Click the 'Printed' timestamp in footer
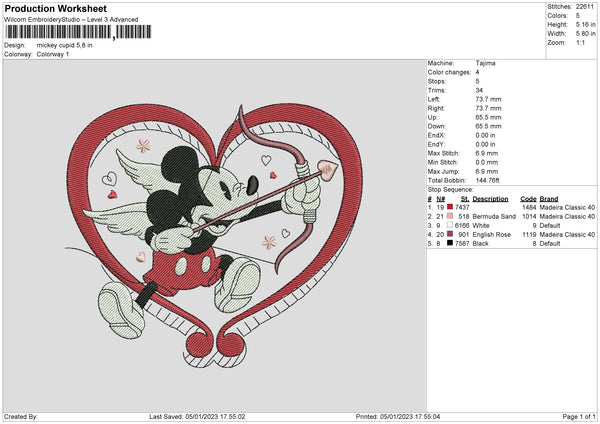This screenshot has height=424, width=600. click(398, 417)
